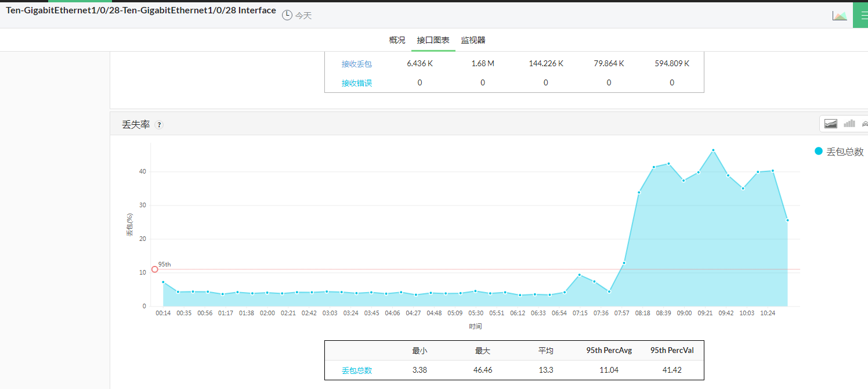Click the interface title Ten-GigabitEthernet1/0/28
The image size is (868, 389).
pyautogui.click(x=141, y=10)
